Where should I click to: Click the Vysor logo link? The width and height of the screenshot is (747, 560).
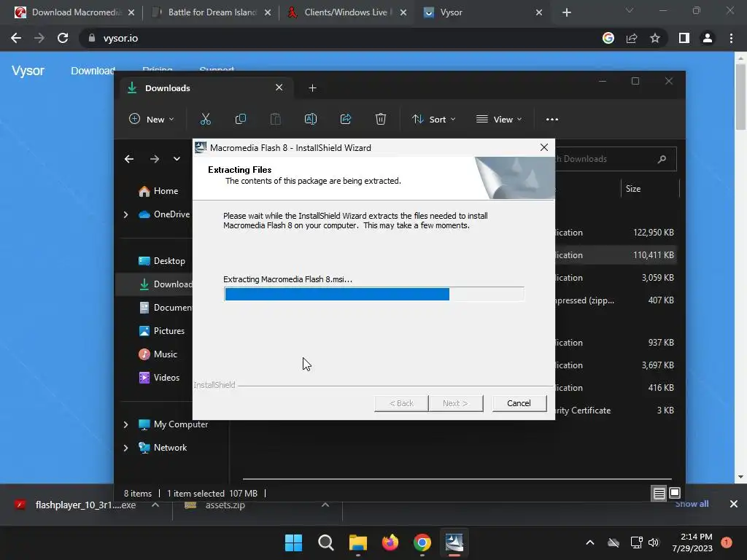(x=28, y=71)
